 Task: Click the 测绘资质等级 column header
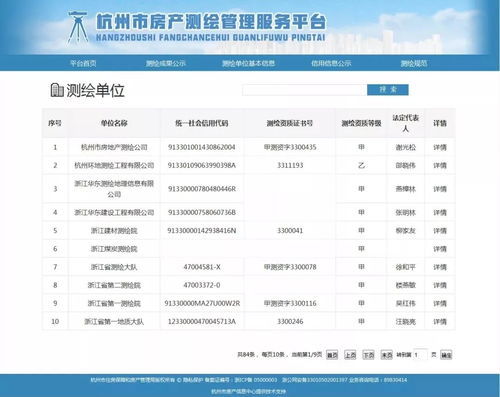tap(361, 123)
